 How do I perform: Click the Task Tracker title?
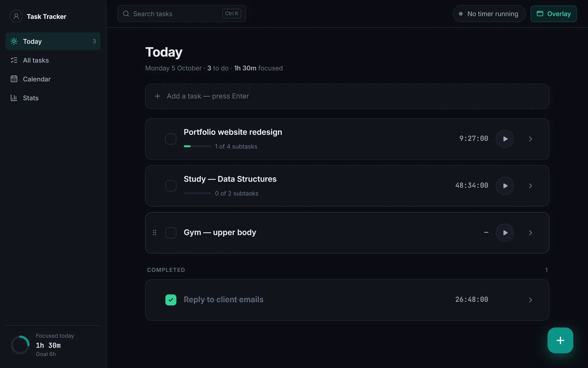coord(46,16)
